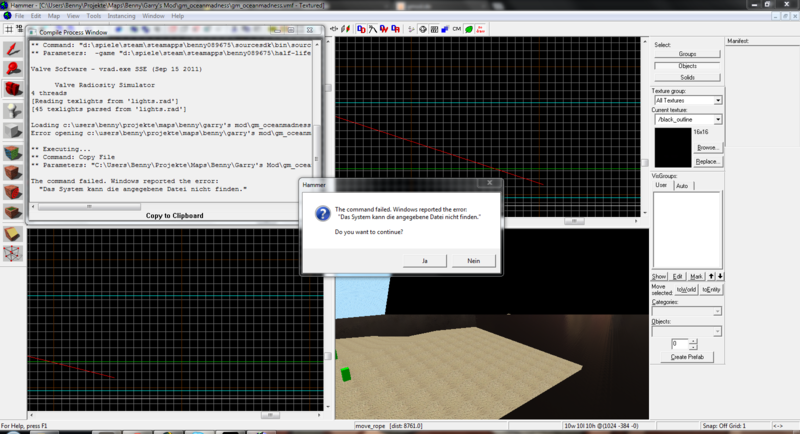Select the Selection tool in left toolbar
Viewport: 800px width, 434px height.
pyautogui.click(x=13, y=48)
